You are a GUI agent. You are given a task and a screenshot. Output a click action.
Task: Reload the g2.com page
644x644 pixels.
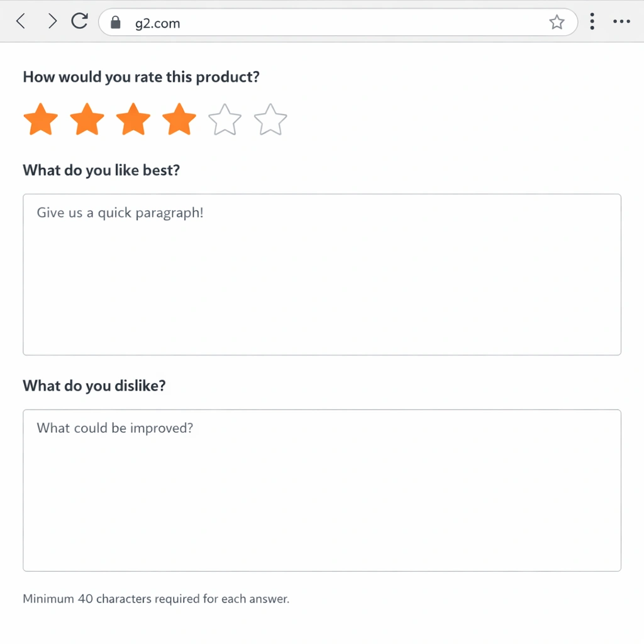(x=79, y=22)
